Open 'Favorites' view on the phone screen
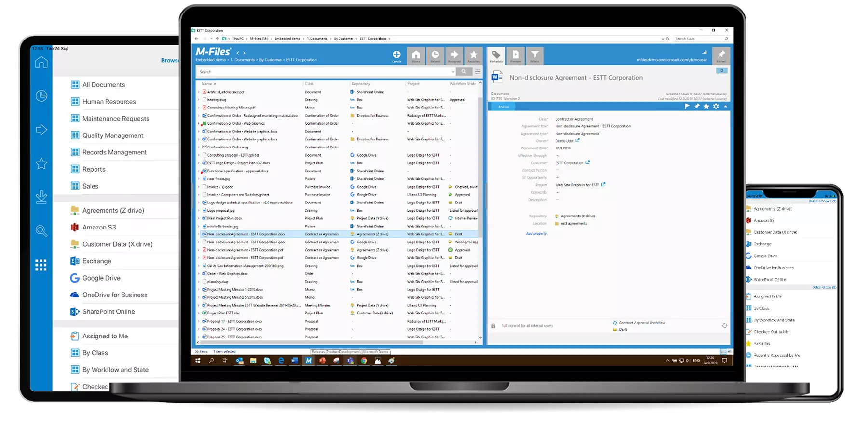 (x=762, y=344)
